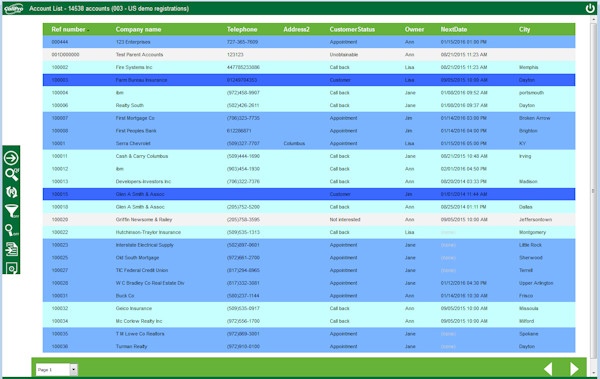
Task: Click the Little Rock city cell
Action: pos(530,245)
